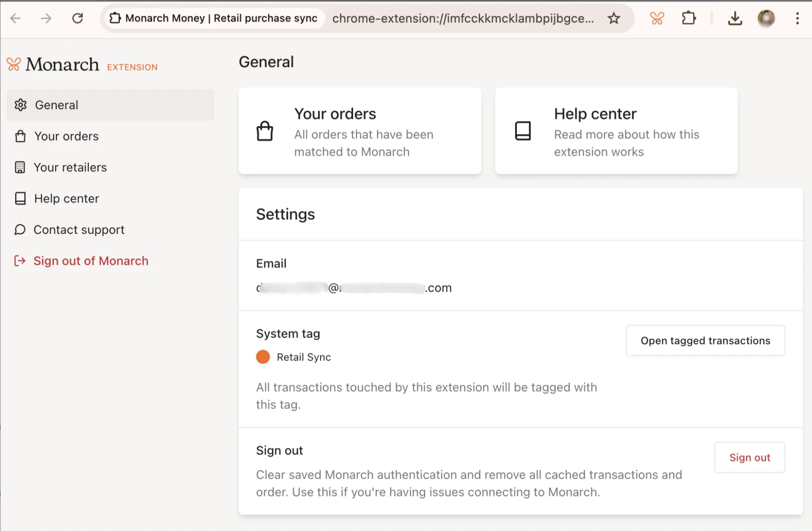Click the extension page icon in address bar
The width and height of the screenshot is (812, 531).
click(x=115, y=18)
